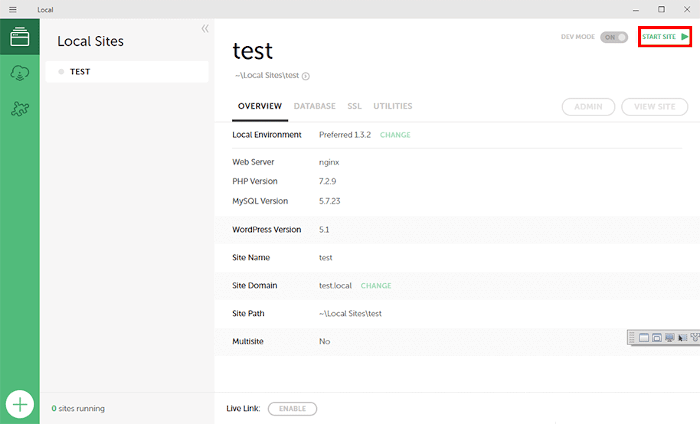Minimize the Local window
The width and height of the screenshot is (700, 424).
[x=636, y=9]
